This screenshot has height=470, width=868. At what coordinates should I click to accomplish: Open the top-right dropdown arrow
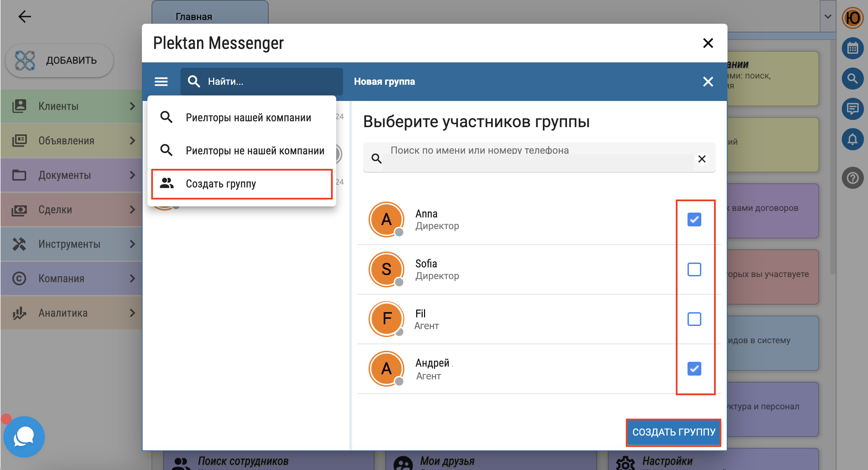[x=828, y=16]
